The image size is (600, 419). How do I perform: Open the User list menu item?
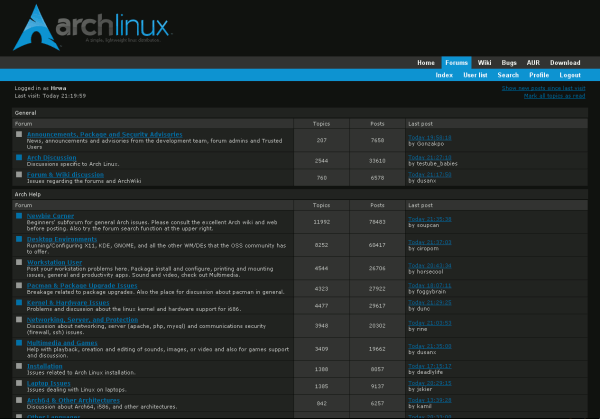[x=475, y=75]
